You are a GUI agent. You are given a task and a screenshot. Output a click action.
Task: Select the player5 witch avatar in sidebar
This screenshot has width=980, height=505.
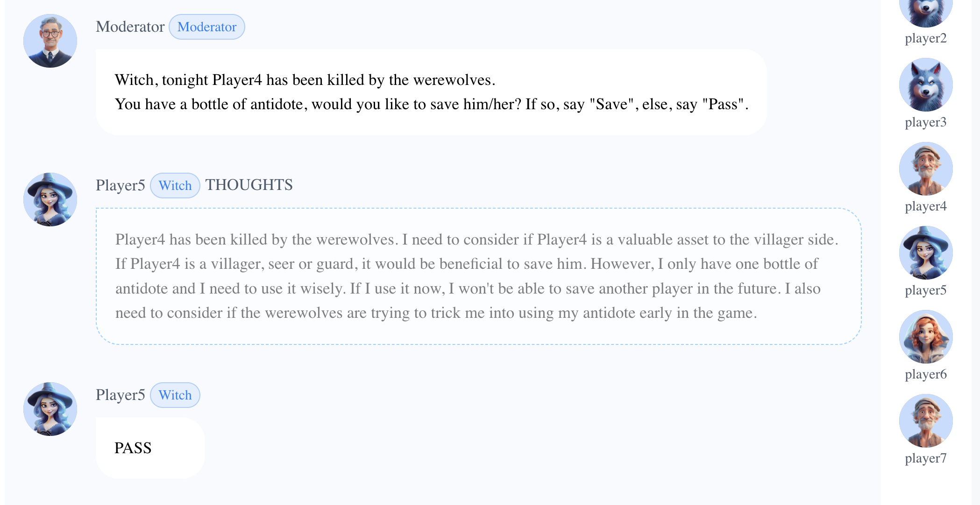(925, 252)
